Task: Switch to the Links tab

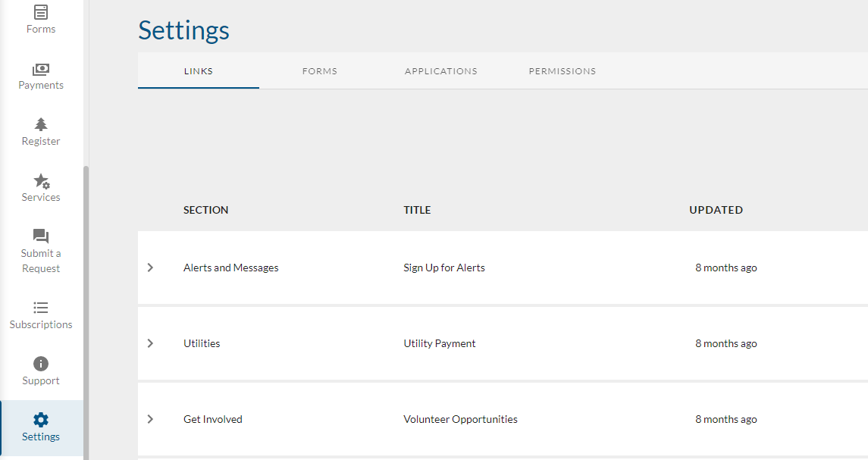Action: pyautogui.click(x=198, y=70)
